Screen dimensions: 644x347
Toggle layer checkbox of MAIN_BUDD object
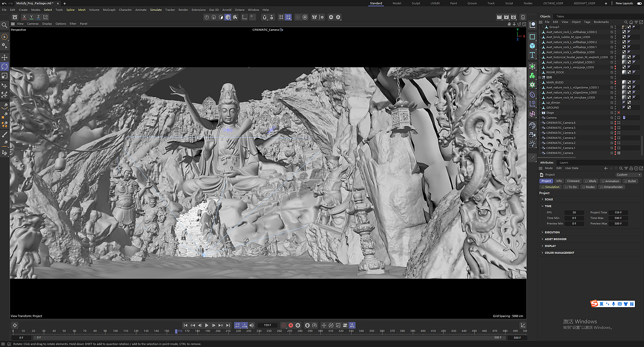point(612,83)
